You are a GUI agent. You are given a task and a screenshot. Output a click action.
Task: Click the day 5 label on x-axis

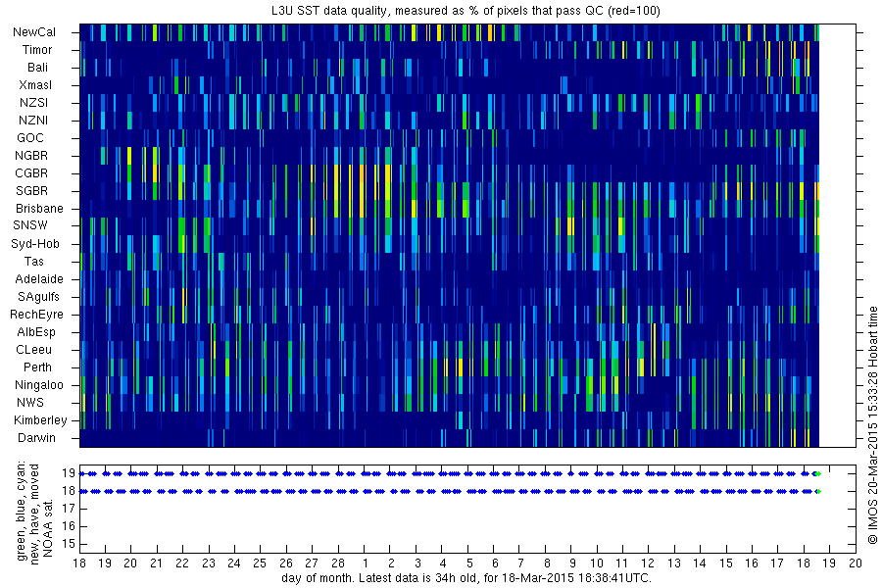coord(469,563)
